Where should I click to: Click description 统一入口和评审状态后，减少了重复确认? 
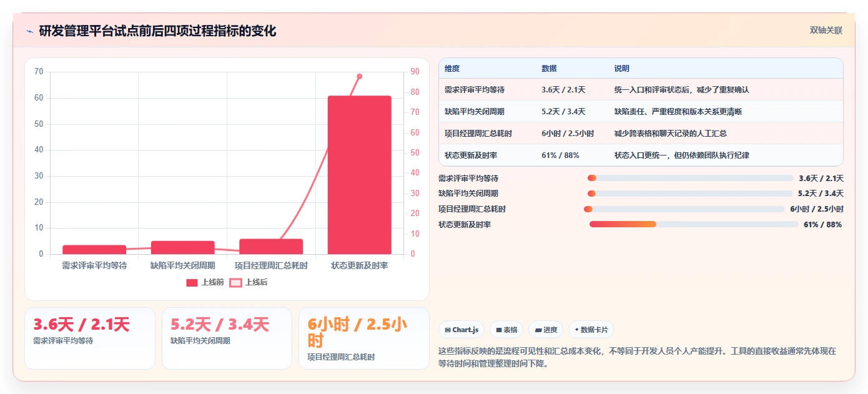(682, 90)
